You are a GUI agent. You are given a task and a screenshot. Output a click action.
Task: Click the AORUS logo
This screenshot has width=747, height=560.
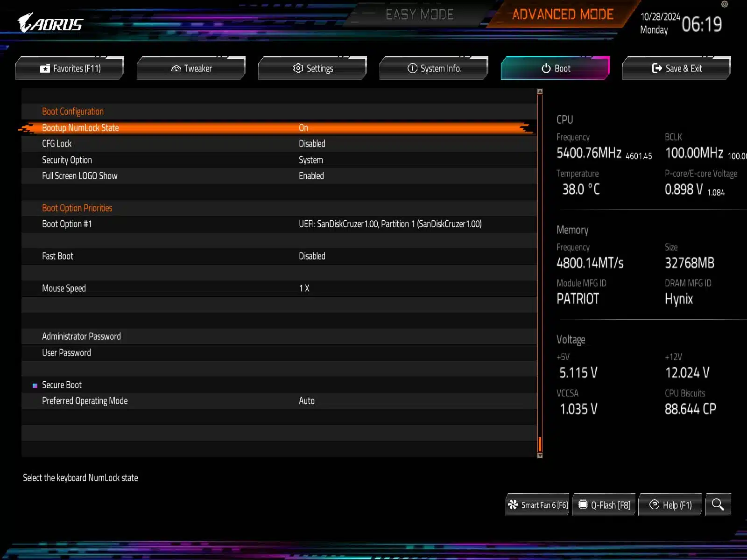(50, 23)
